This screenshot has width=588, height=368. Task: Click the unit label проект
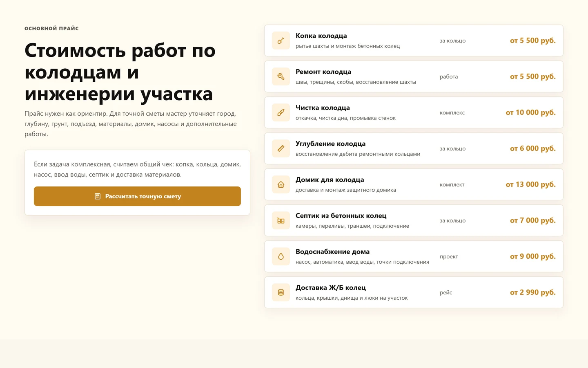tap(449, 256)
